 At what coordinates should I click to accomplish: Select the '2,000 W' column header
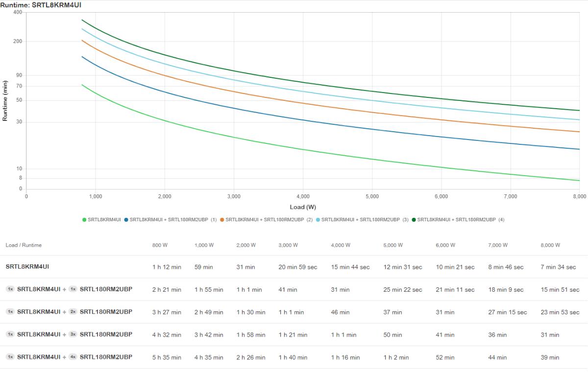(x=246, y=245)
